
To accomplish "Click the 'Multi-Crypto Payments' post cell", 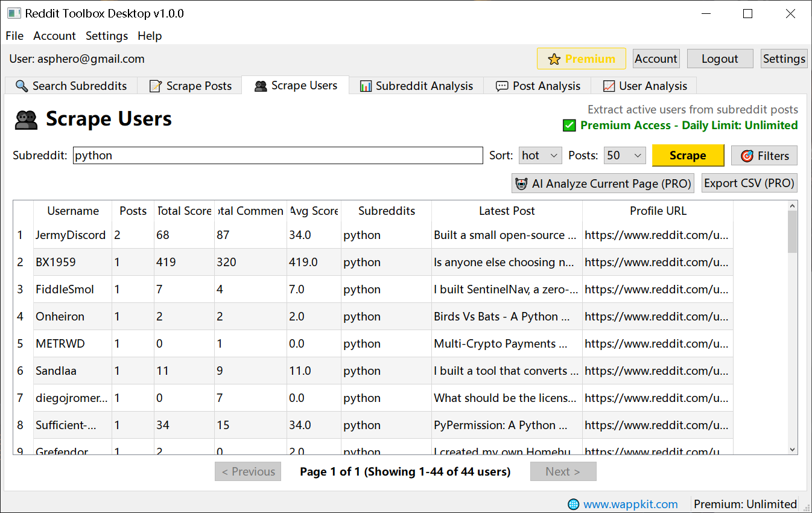I will [x=507, y=343].
